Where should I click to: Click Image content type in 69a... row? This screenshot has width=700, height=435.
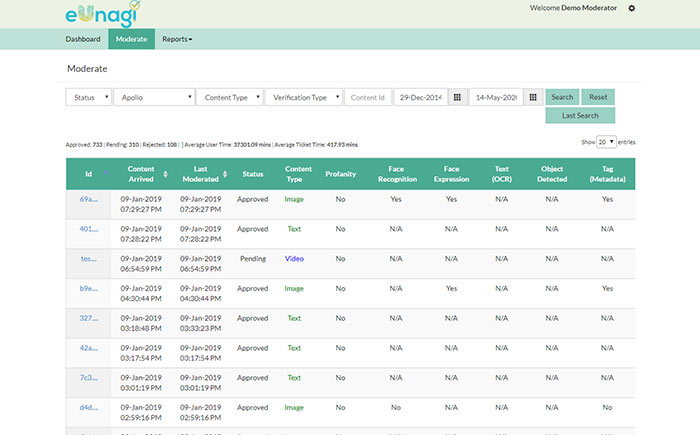(x=294, y=199)
